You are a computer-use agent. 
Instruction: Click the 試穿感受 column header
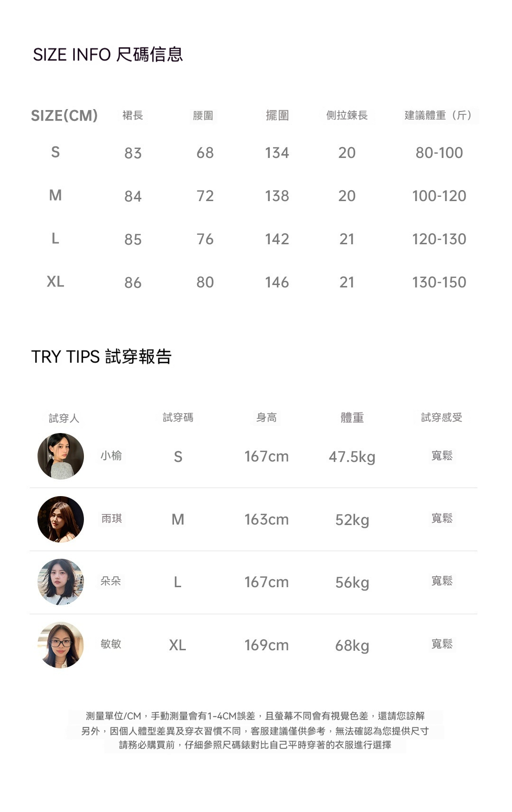coord(441,417)
